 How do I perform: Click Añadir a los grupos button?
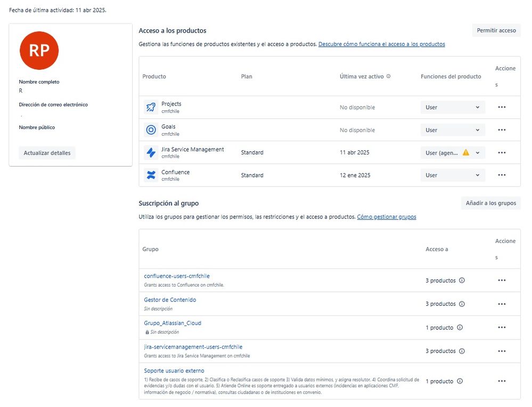490,203
